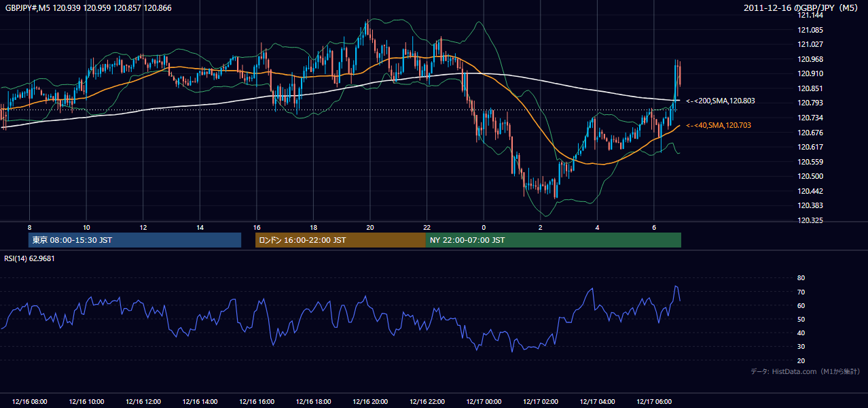868x408 pixels.
Task: Click the London 16:00-22:00 JST session bar
Action: coord(340,240)
